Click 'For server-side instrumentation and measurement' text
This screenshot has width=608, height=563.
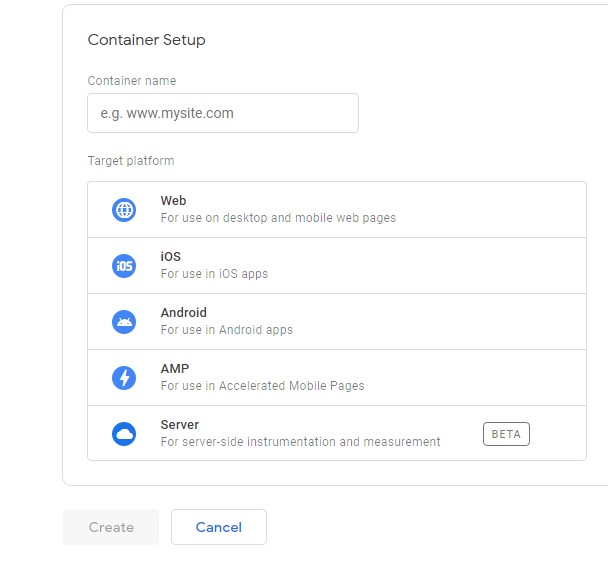click(300, 442)
